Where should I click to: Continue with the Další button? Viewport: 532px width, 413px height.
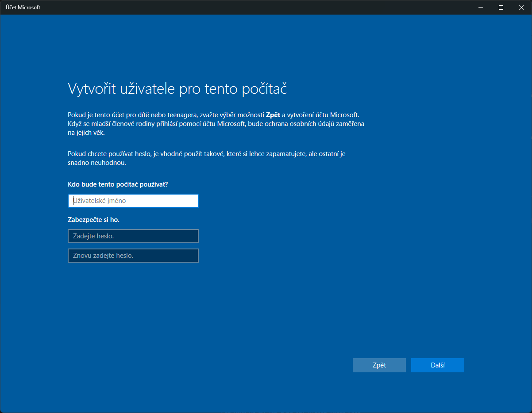click(438, 365)
